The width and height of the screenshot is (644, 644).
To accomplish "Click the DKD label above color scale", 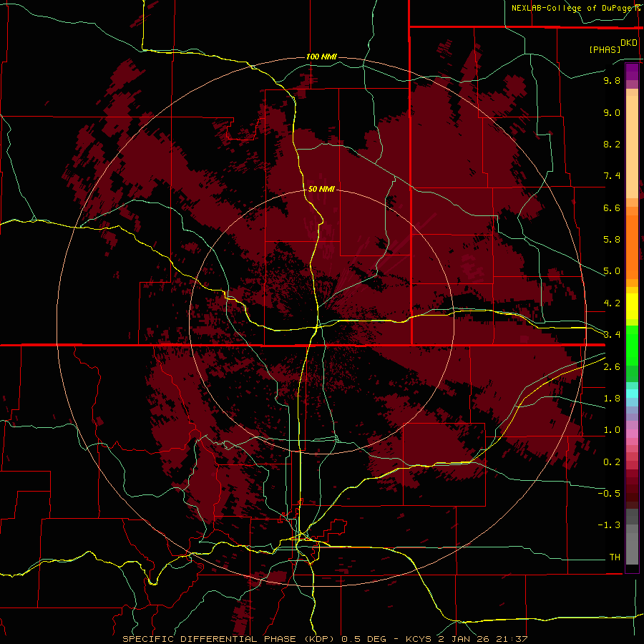I will [629, 43].
